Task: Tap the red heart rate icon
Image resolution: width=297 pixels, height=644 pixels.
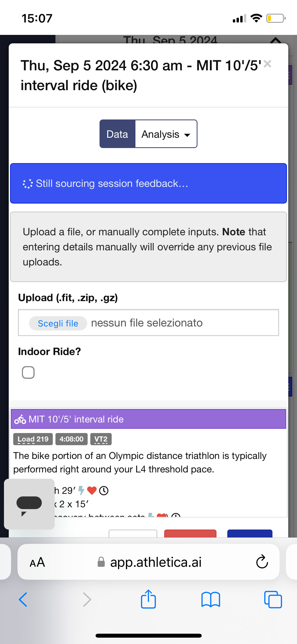Action: coord(92,491)
